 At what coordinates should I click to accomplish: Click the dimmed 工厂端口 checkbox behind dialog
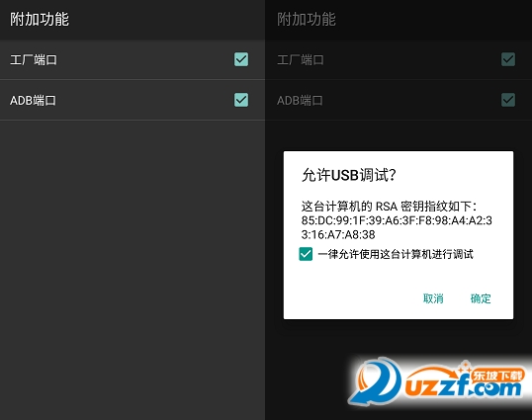point(508,59)
